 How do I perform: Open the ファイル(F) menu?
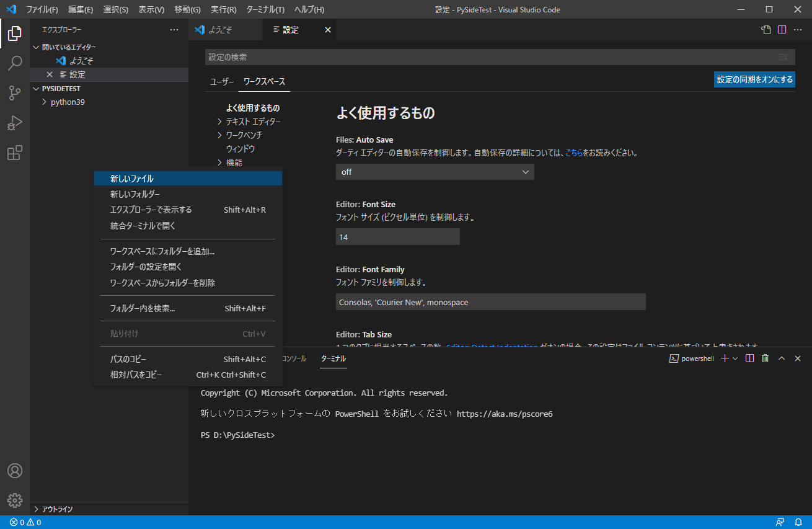pyautogui.click(x=42, y=9)
